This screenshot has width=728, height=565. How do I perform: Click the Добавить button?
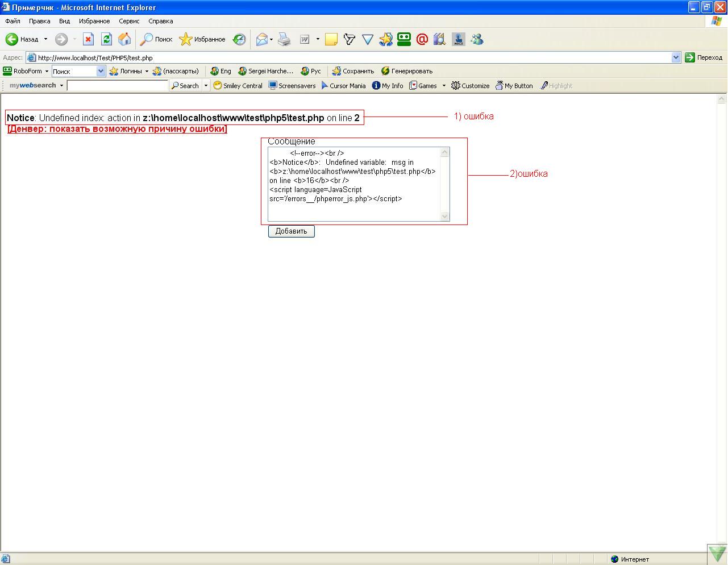pyautogui.click(x=291, y=231)
